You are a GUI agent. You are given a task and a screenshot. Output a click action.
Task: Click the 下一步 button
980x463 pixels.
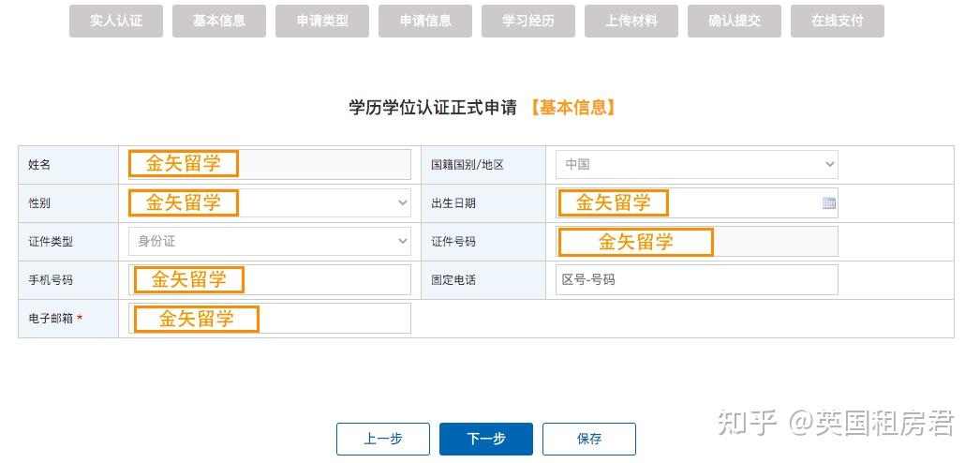click(x=486, y=440)
